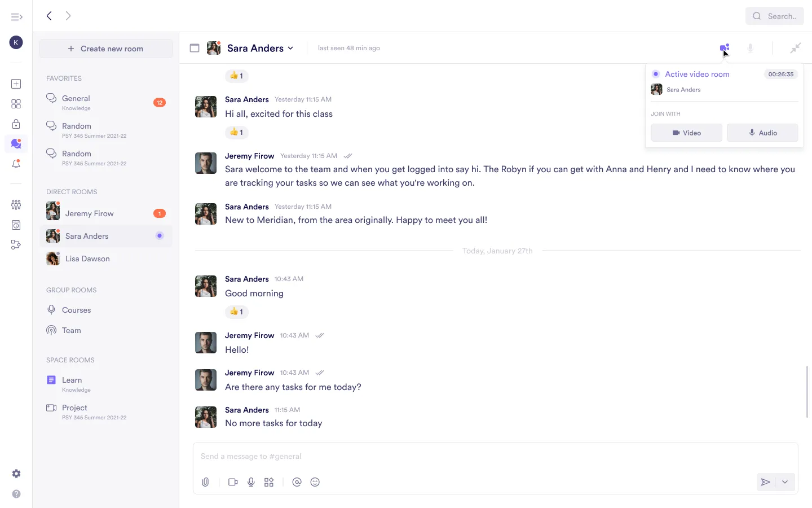Open the settings gear in left rail
Screen dimensions: 812x508
tap(16, 474)
